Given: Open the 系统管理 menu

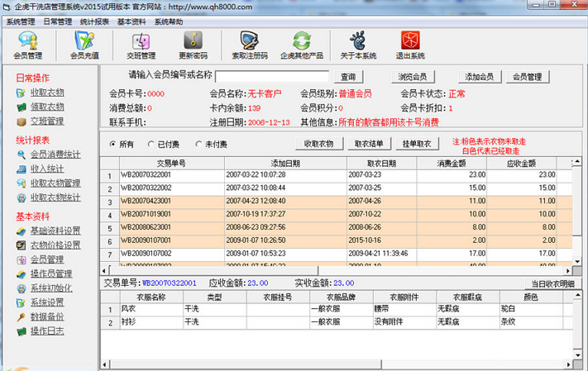Looking at the screenshot, I should [x=21, y=21].
